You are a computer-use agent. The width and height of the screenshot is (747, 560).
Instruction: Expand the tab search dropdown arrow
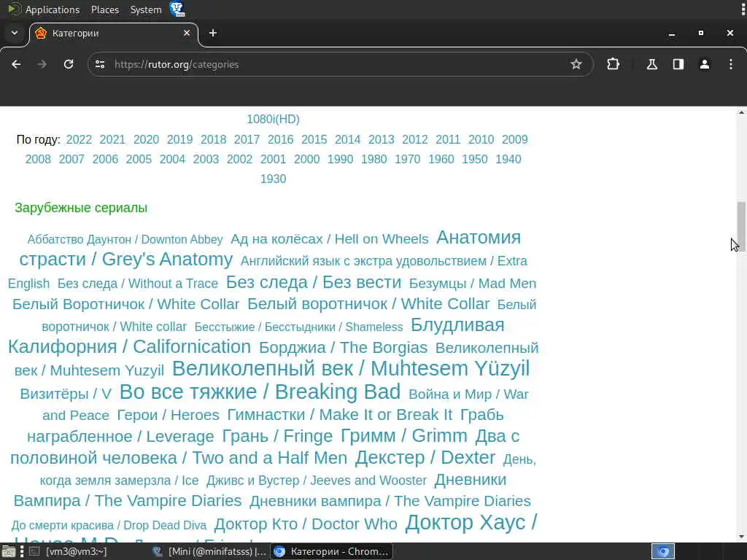[15, 33]
